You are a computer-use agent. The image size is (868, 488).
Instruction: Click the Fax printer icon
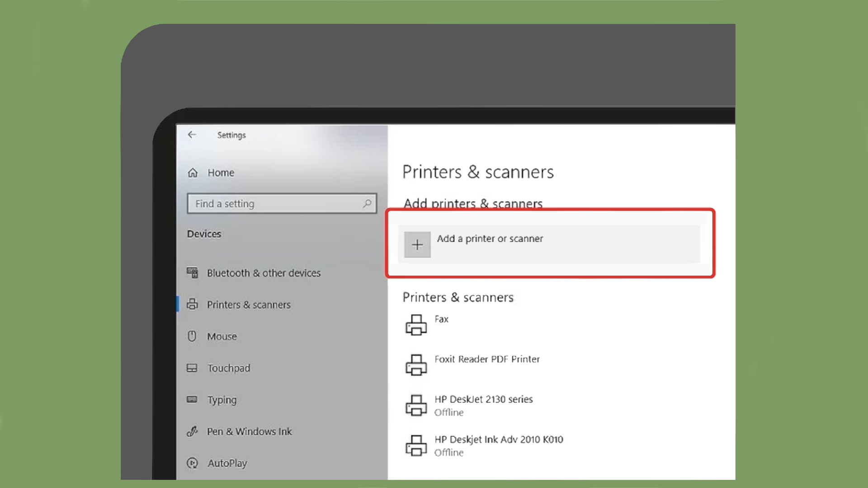tap(416, 325)
